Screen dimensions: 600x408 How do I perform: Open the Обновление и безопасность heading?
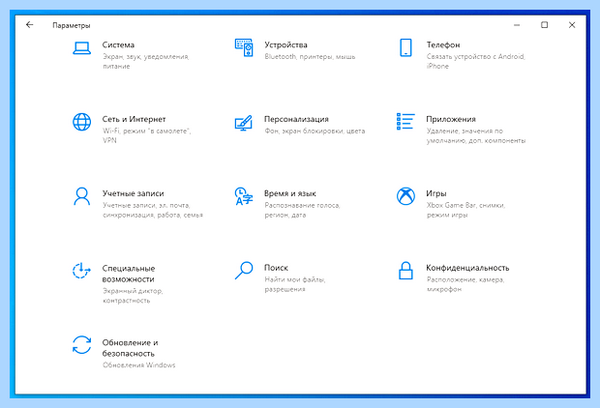(x=130, y=348)
